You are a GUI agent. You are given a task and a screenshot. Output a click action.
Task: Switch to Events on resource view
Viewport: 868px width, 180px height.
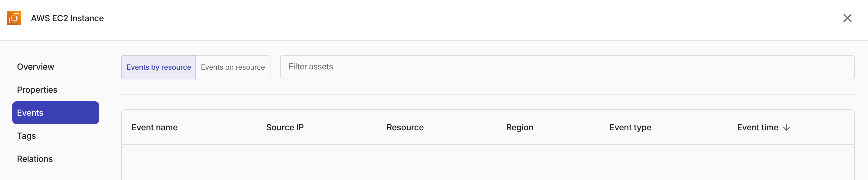(233, 67)
